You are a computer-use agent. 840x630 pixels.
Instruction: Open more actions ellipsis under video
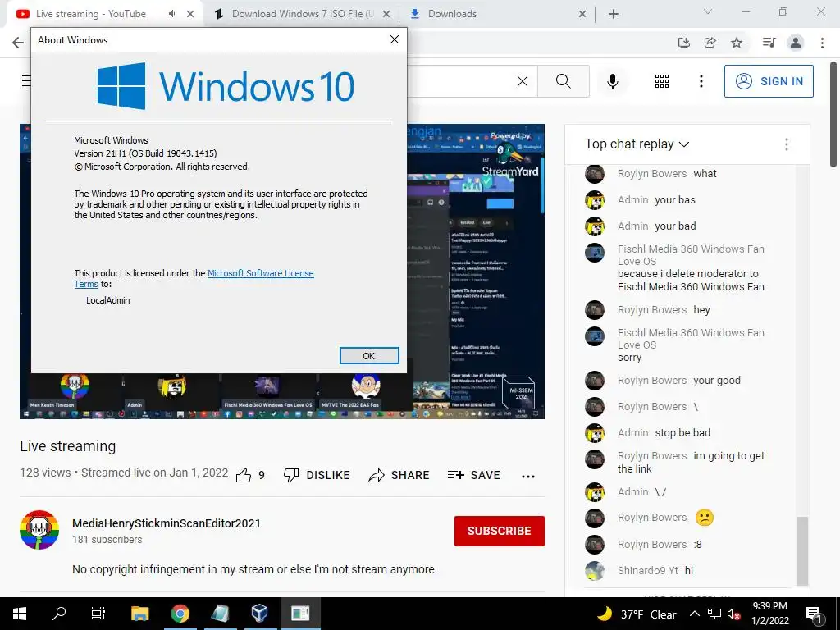pos(528,477)
